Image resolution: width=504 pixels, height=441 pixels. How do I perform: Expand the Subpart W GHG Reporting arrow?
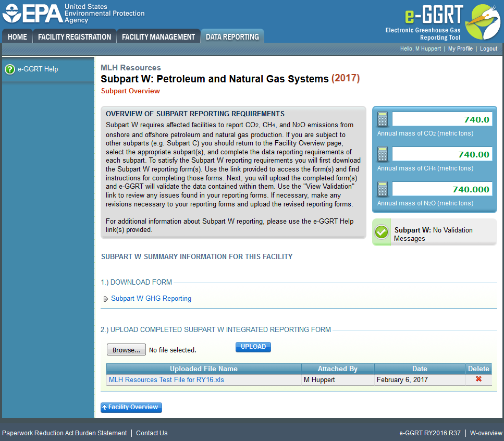point(106,299)
